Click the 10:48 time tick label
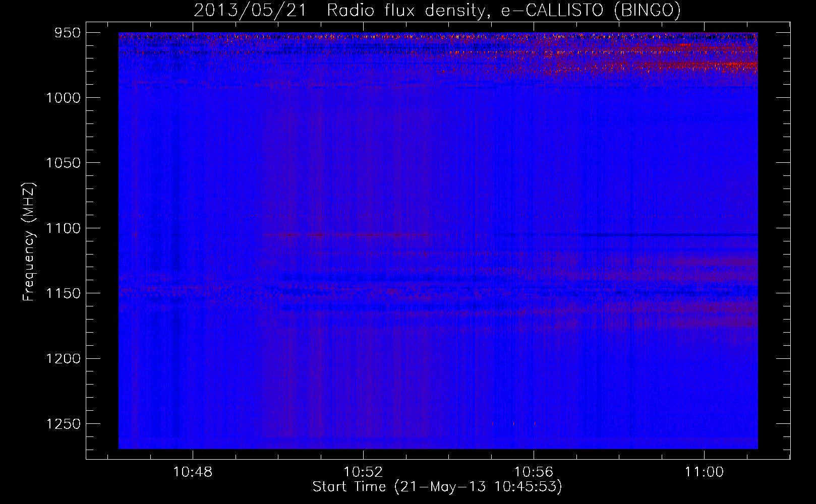 193,472
